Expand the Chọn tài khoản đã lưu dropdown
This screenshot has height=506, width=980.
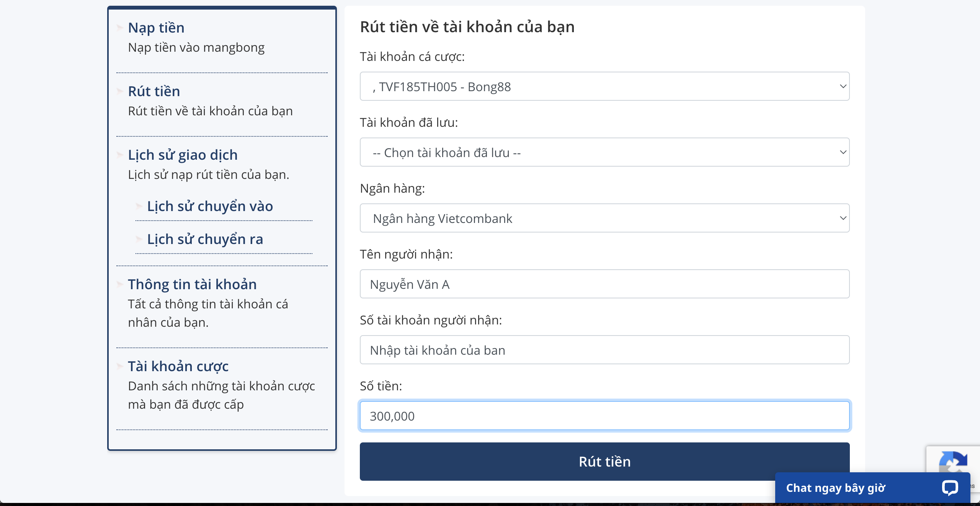pos(605,152)
